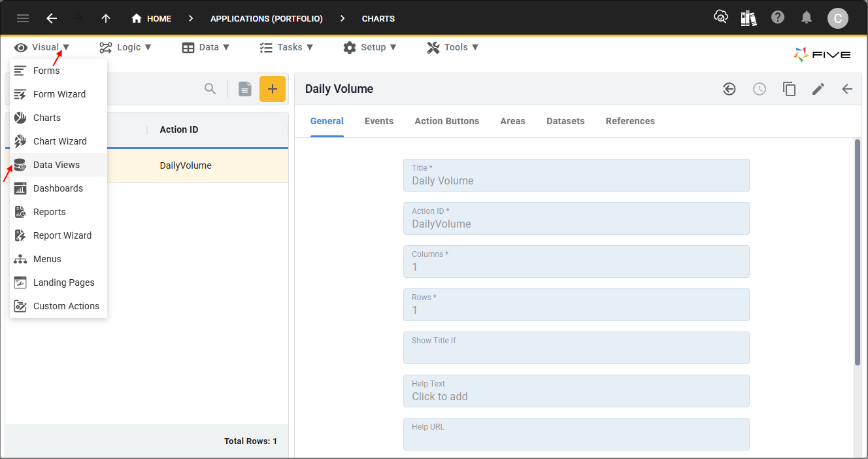Select Landing Pages menu entry

(58, 282)
